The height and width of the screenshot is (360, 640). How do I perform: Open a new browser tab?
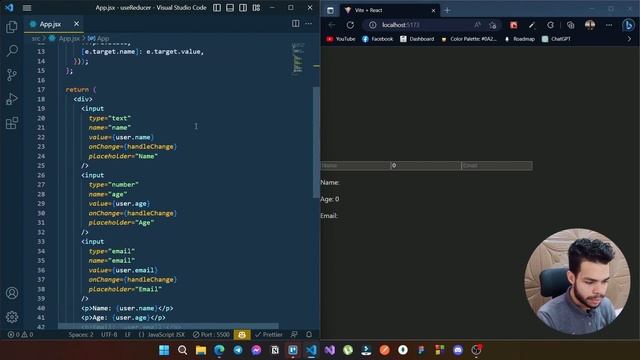coord(447,10)
